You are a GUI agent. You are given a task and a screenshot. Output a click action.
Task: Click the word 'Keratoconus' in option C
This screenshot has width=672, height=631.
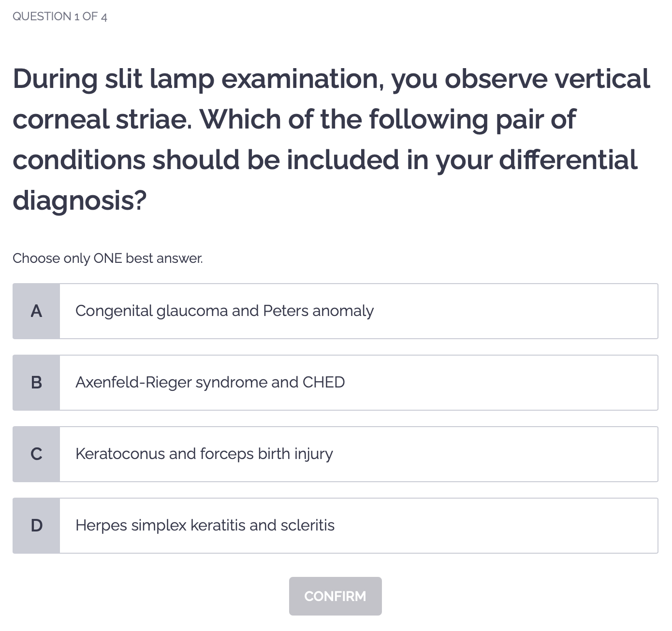tap(120, 454)
